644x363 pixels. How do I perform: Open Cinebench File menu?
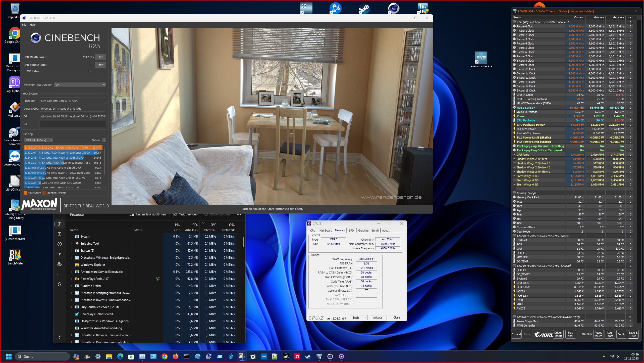(x=24, y=25)
